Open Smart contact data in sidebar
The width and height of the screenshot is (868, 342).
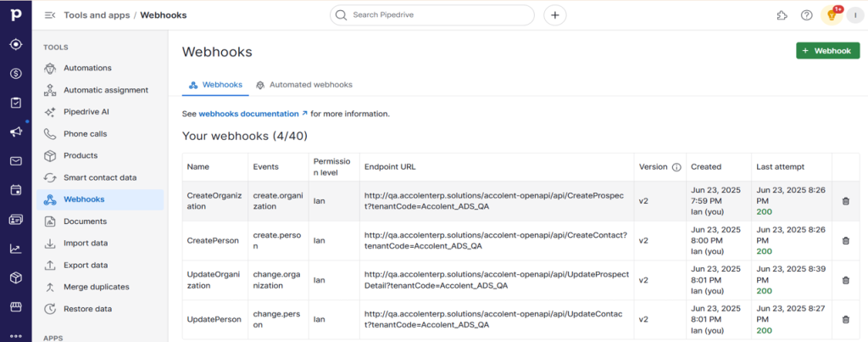pyautogui.click(x=100, y=178)
